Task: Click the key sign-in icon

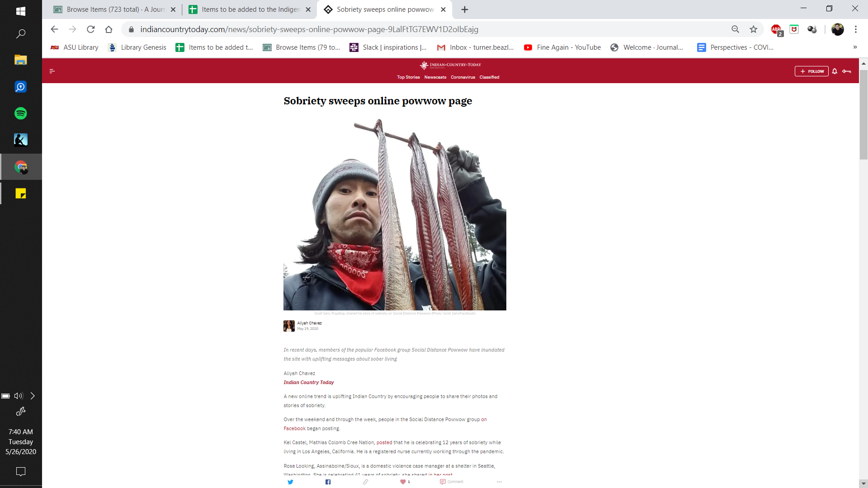Action: (x=847, y=71)
